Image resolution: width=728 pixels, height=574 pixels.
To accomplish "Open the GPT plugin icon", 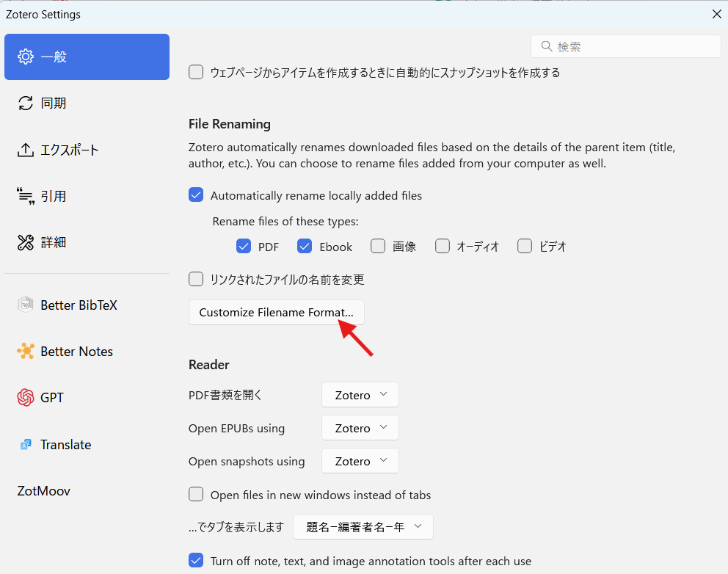I will pos(26,398).
